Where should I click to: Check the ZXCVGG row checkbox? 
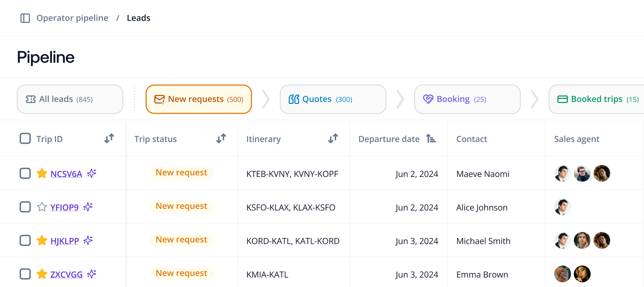click(25, 274)
